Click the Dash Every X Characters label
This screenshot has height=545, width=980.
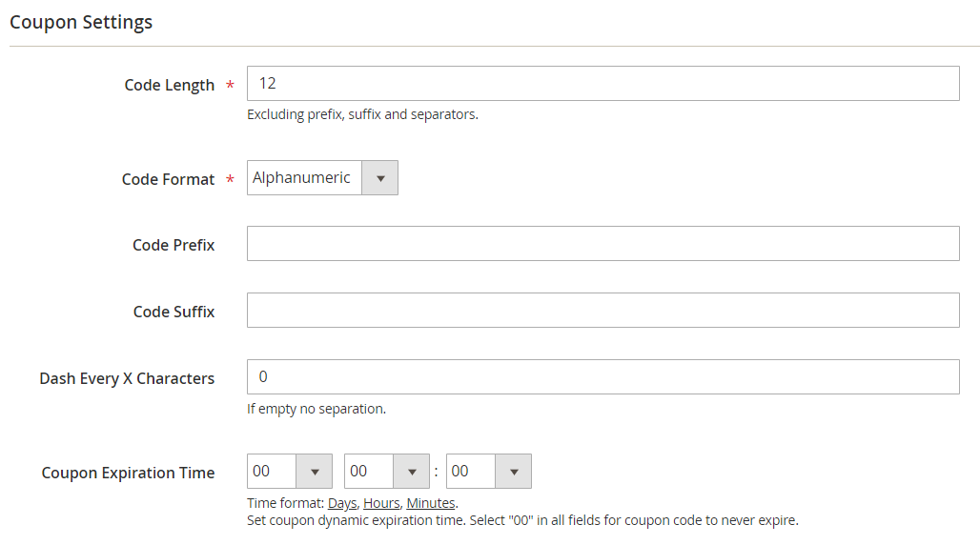click(x=127, y=379)
